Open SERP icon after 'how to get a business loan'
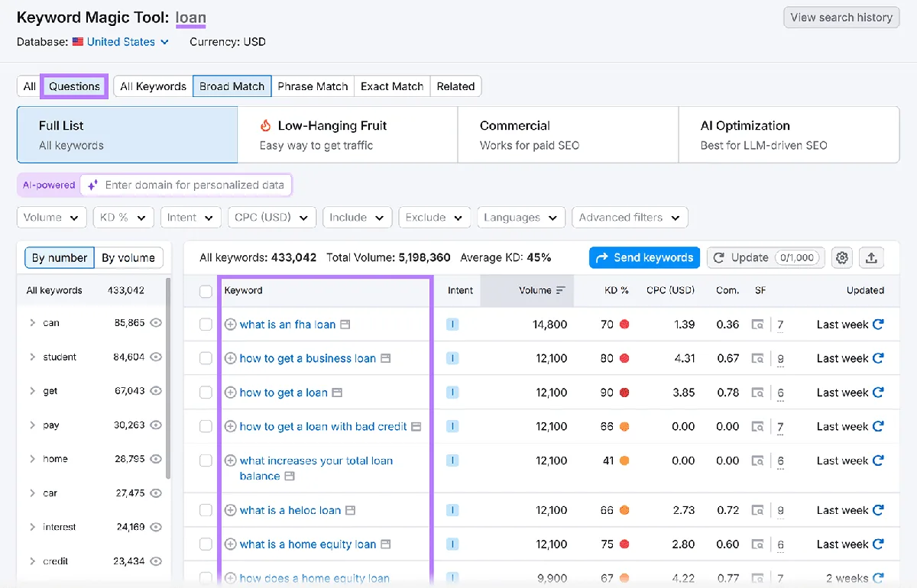Image resolution: width=917 pixels, height=588 pixels. tap(385, 358)
